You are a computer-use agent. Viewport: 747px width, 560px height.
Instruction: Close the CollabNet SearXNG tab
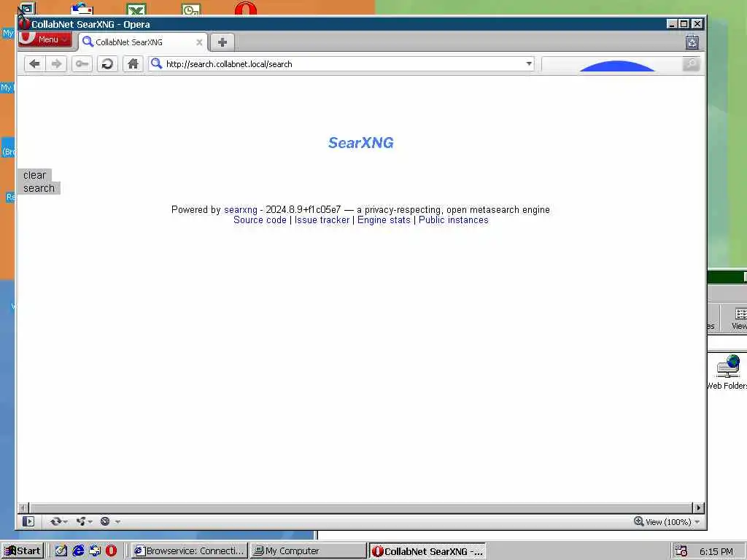click(x=199, y=42)
